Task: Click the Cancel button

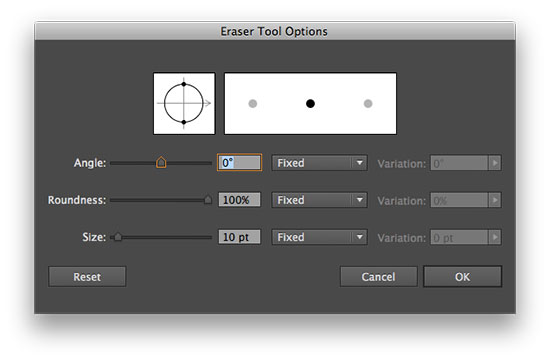Action: pos(378,277)
